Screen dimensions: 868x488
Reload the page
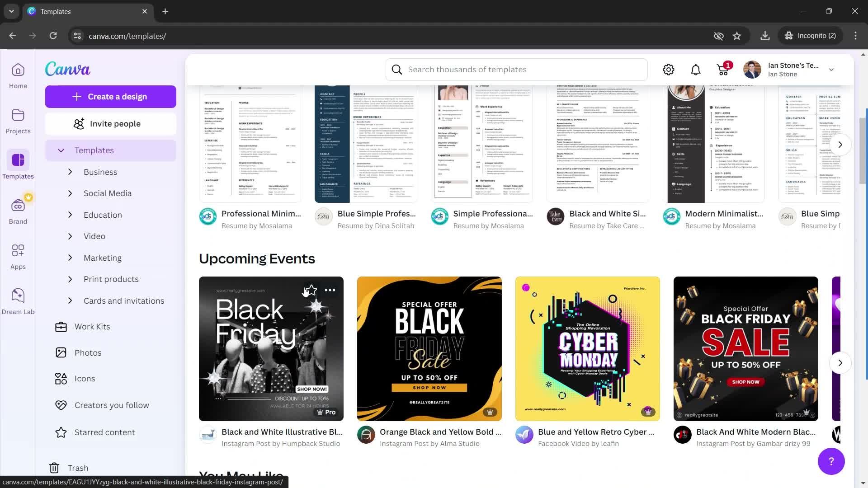[53, 36]
